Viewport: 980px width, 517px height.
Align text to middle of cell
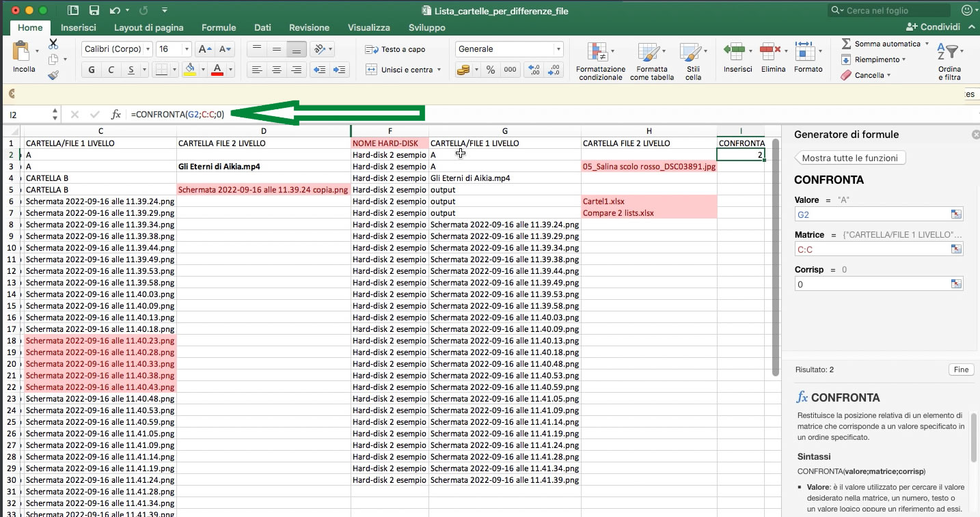click(x=276, y=49)
